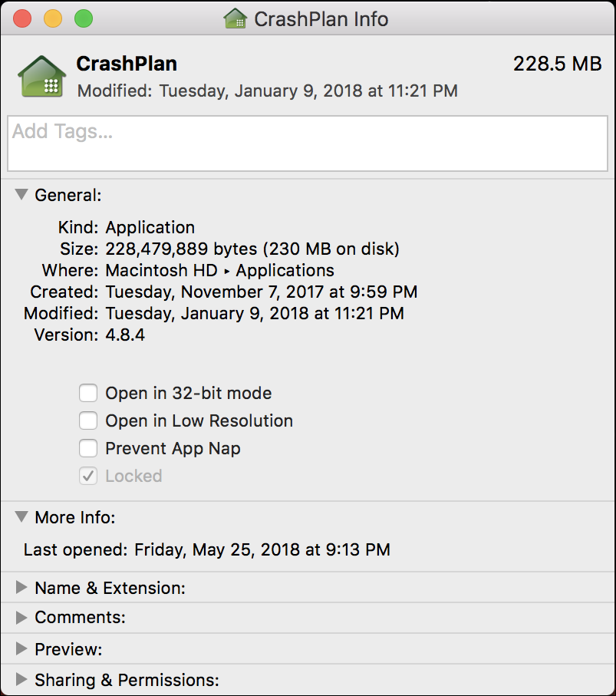Collapse the General section
The width and height of the screenshot is (616, 696).
pyautogui.click(x=21, y=194)
